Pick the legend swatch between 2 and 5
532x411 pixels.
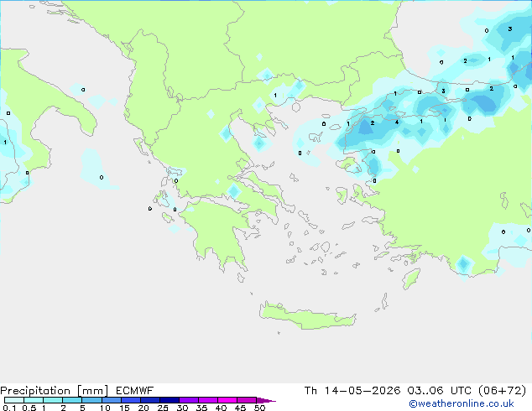[x=72, y=400]
